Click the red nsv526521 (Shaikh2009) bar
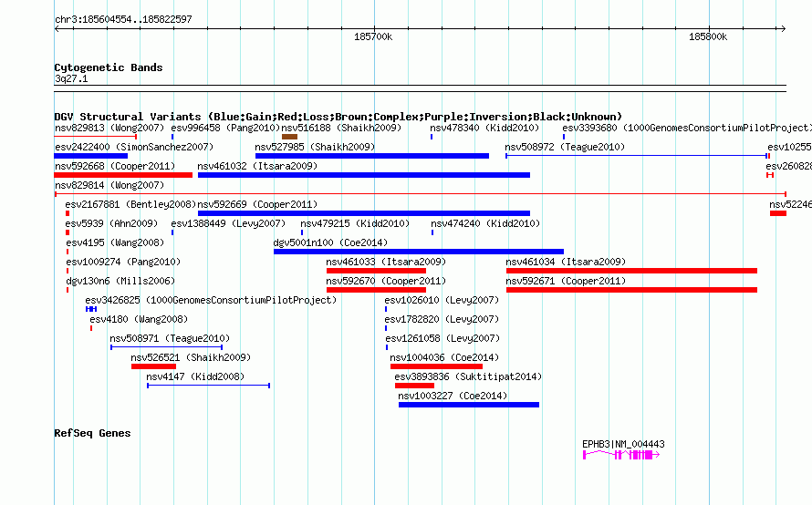812x505 pixels. 154,366
